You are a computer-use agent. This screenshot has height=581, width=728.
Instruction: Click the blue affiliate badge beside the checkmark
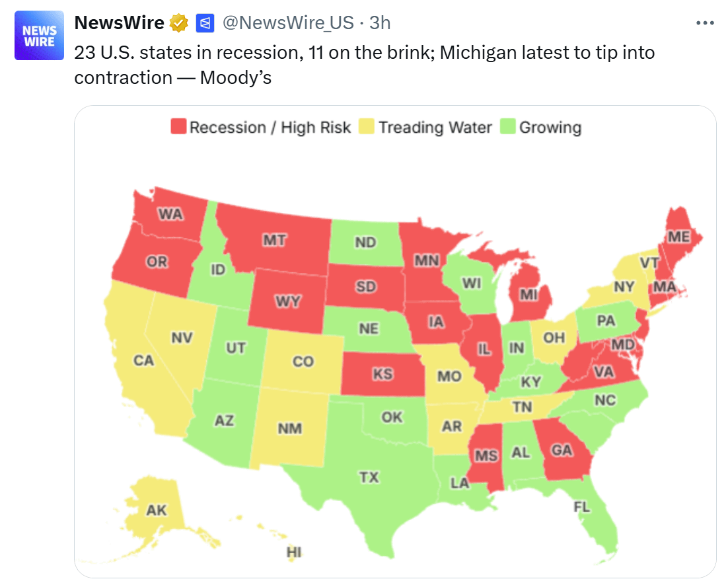click(x=205, y=23)
